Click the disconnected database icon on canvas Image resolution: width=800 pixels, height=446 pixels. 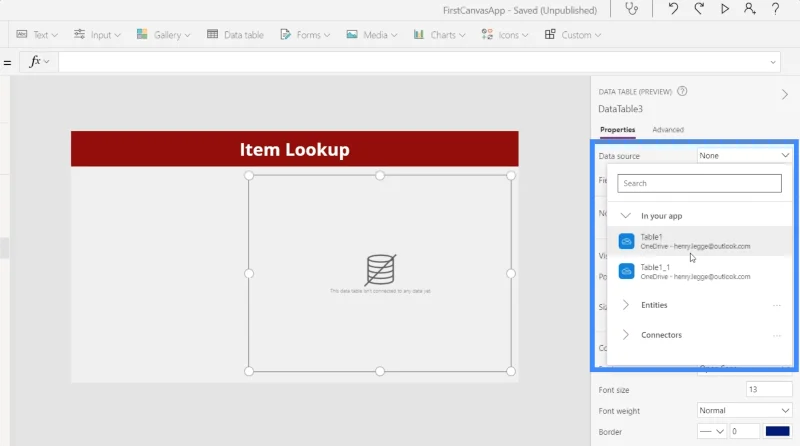pos(380,270)
